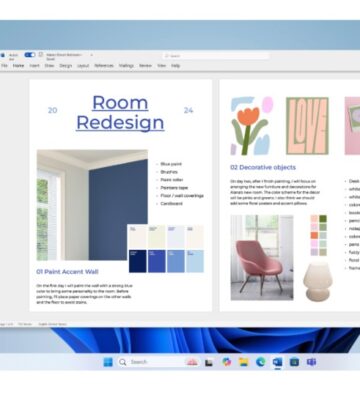Click the '20' text left of title
360x403 pixels.
click(x=53, y=110)
